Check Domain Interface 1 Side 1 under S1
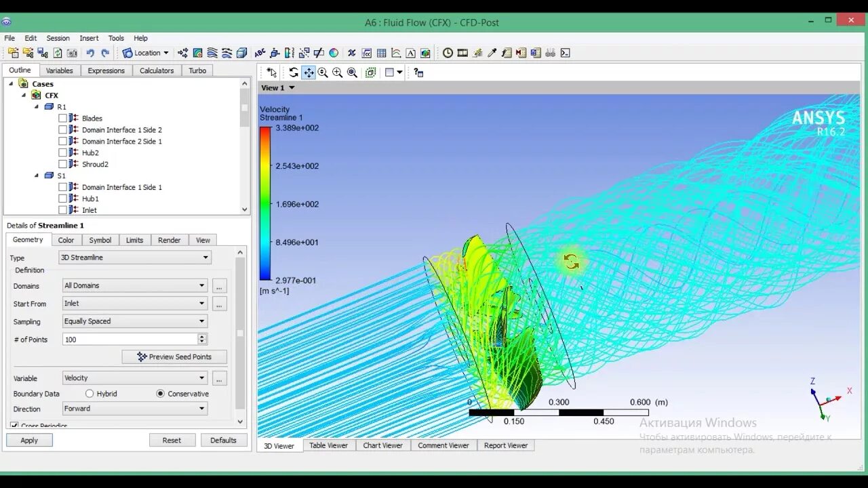868x488 pixels. tap(62, 187)
